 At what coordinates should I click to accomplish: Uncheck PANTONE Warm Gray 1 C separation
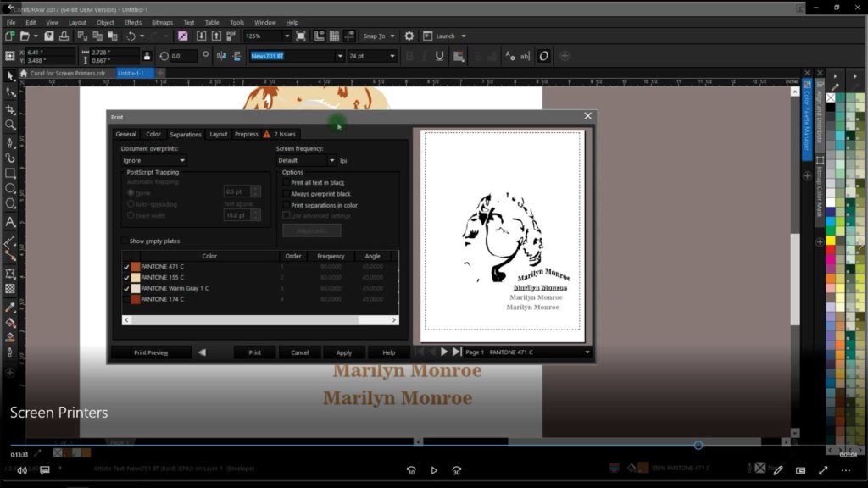pos(126,288)
